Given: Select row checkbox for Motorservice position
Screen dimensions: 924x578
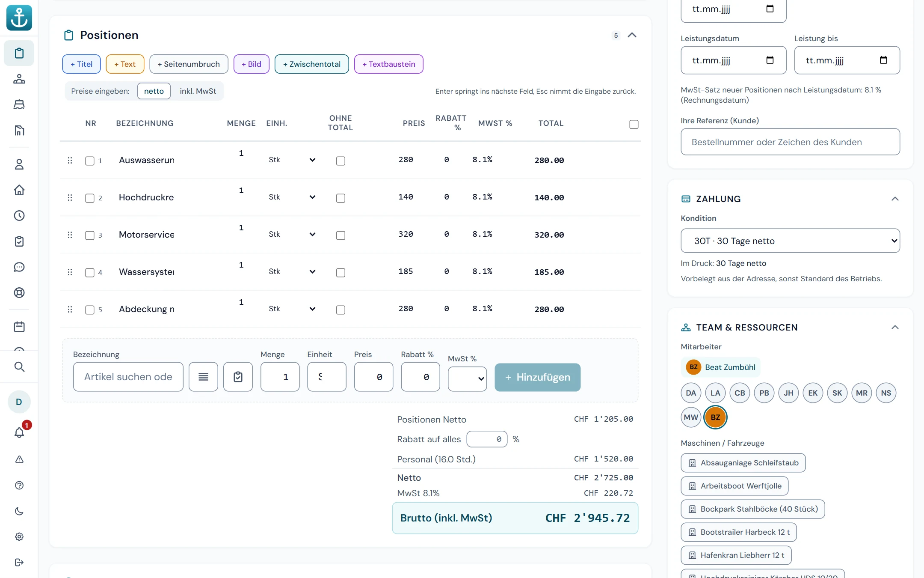Looking at the screenshot, I should pos(90,235).
